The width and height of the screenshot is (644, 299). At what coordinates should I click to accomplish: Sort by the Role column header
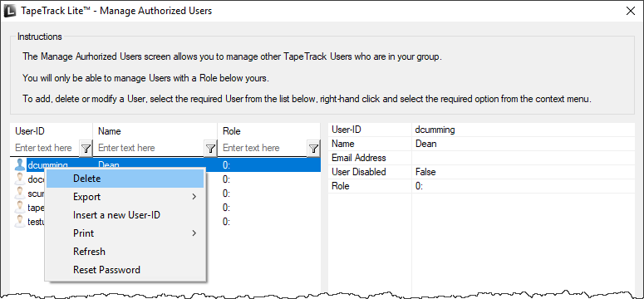coord(269,131)
